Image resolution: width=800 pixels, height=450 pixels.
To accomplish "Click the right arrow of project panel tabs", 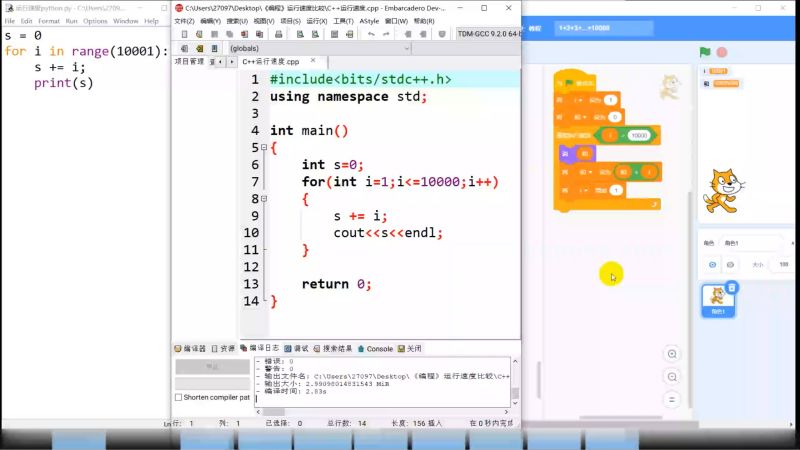I will 232,62.
